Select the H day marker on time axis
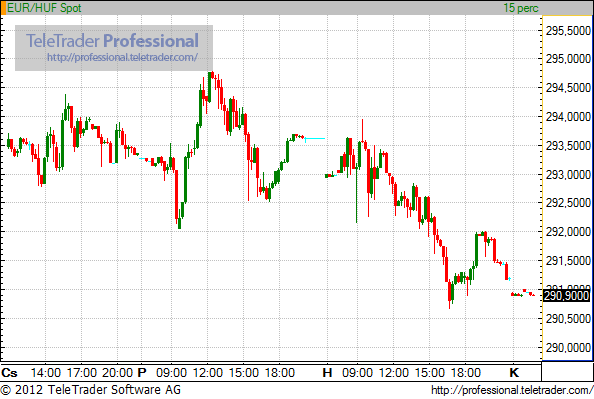The height and width of the screenshot is (399, 594). point(327,372)
